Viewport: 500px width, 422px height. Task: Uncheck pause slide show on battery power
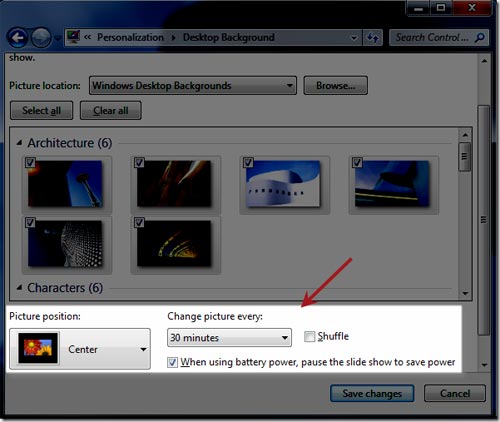(172, 362)
